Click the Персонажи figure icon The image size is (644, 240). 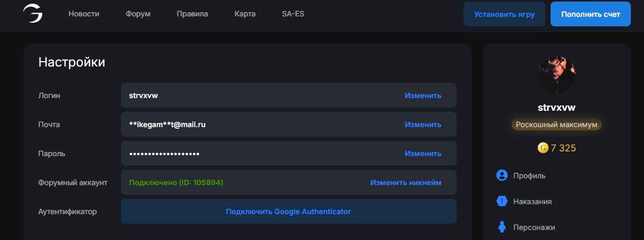(x=502, y=227)
